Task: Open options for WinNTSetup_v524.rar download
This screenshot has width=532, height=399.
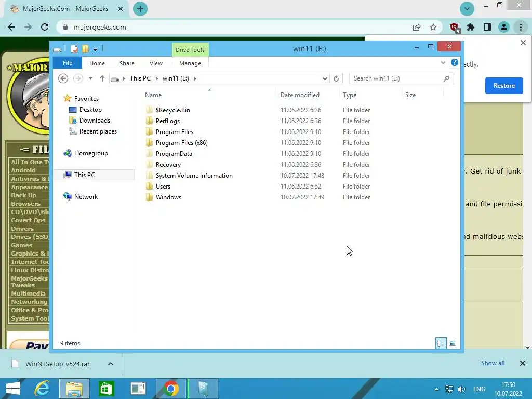Action: (111, 364)
